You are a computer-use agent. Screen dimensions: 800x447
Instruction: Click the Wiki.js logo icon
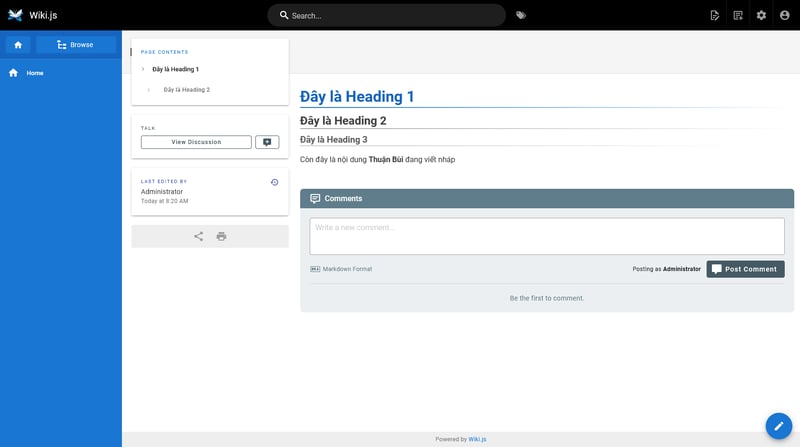(15, 15)
